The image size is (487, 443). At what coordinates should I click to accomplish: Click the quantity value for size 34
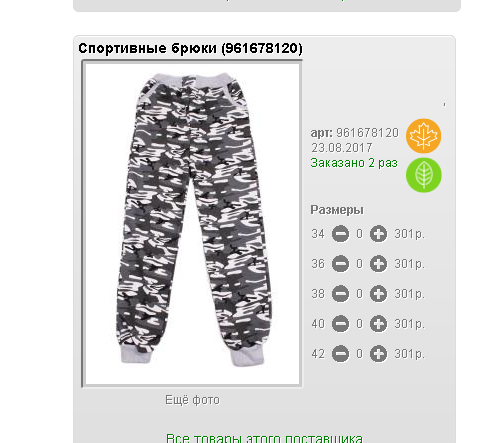(x=359, y=234)
